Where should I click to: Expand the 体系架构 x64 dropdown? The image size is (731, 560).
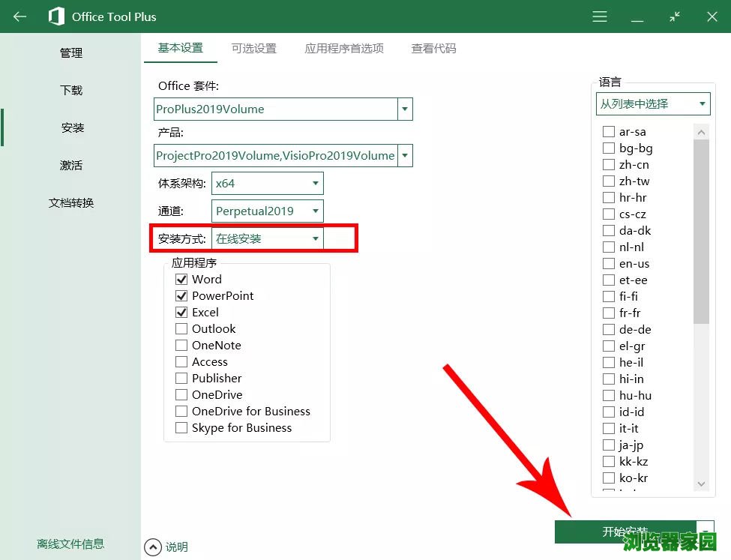(315, 184)
